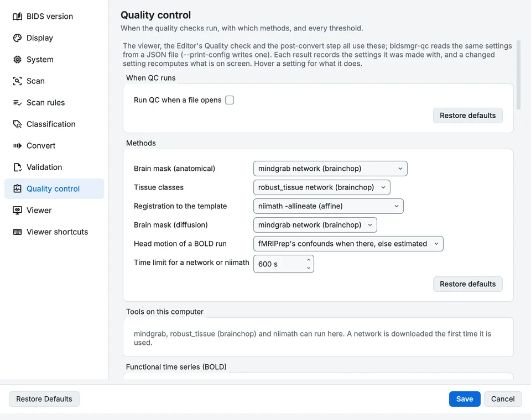Select the Classification section
531x420 pixels.
click(x=54, y=124)
